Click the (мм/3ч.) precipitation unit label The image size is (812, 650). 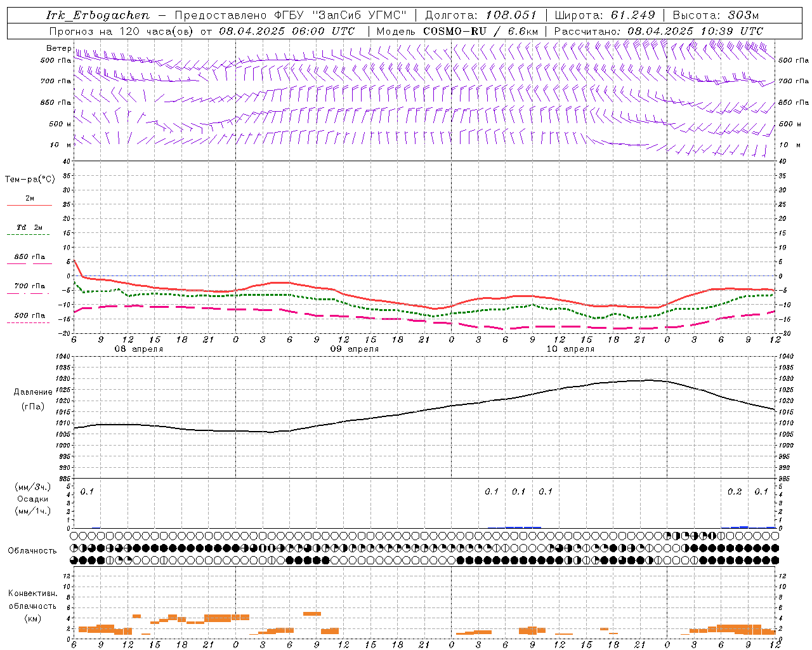coord(33,487)
